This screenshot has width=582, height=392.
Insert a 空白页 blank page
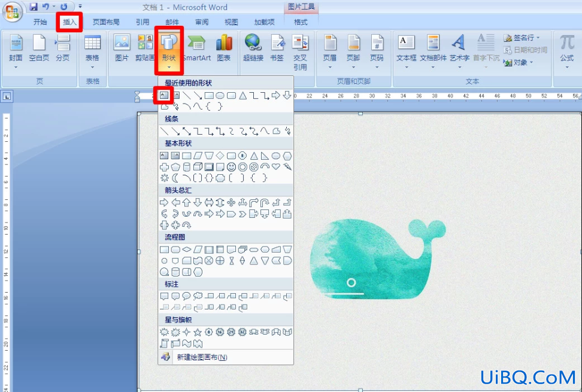(39, 48)
